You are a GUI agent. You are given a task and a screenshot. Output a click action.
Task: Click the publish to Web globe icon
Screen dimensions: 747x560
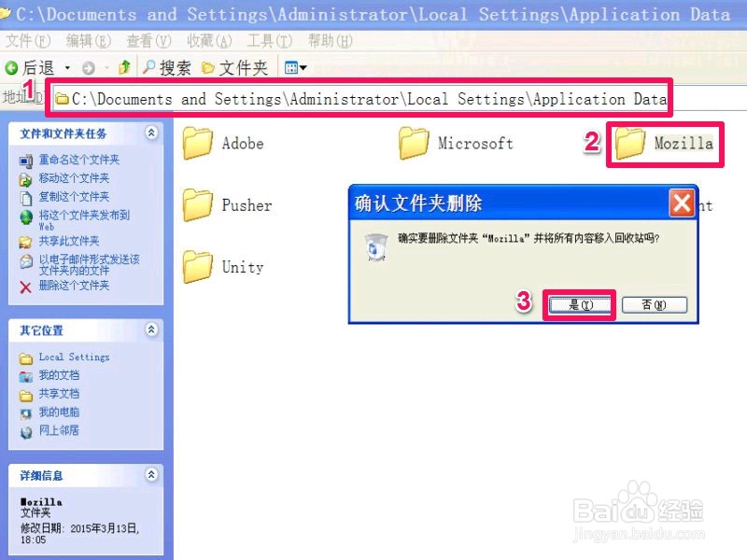pos(26,217)
